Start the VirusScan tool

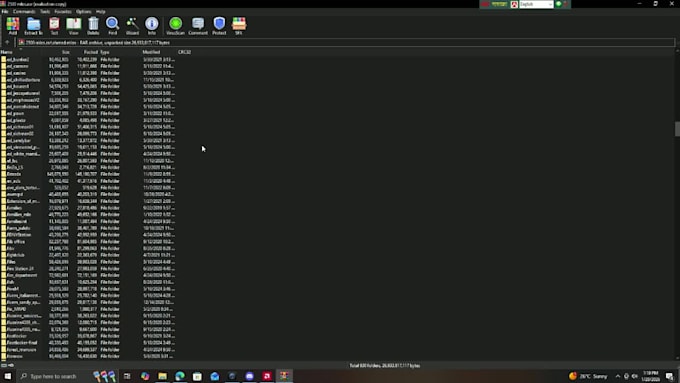point(176,26)
